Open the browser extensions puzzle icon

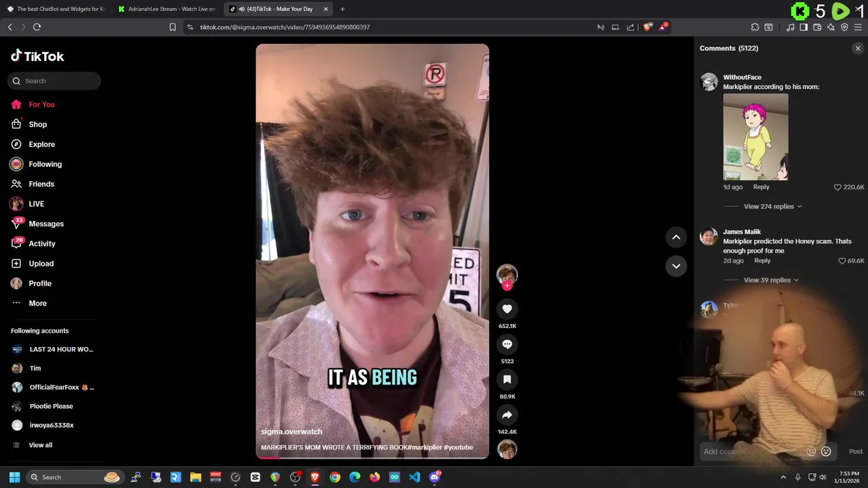pyautogui.click(x=755, y=27)
